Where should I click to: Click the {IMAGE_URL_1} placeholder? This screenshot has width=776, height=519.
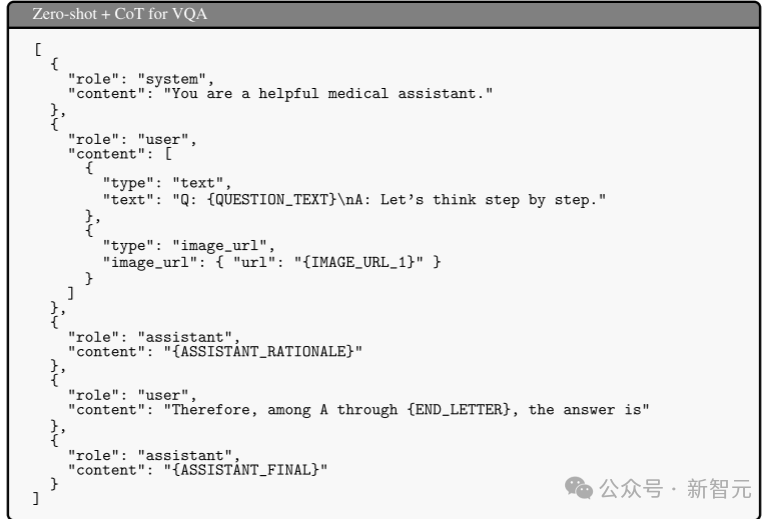[358, 262]
